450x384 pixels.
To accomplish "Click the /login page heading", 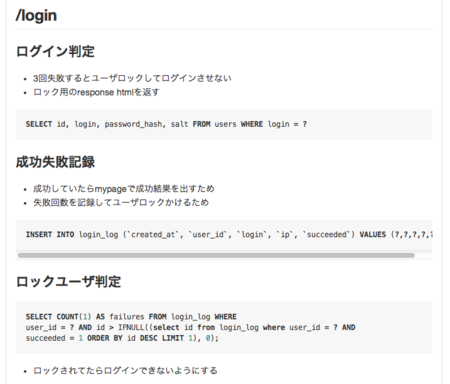I will tap(36, 16).
